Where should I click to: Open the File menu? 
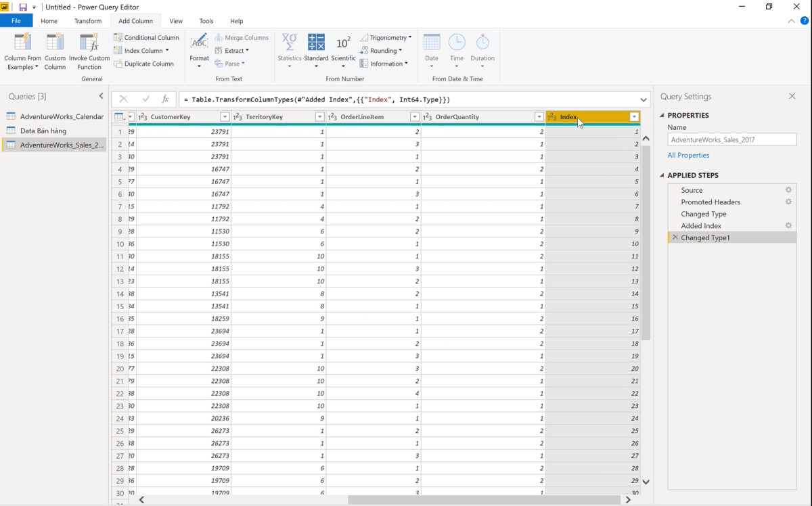pos(16,20)
